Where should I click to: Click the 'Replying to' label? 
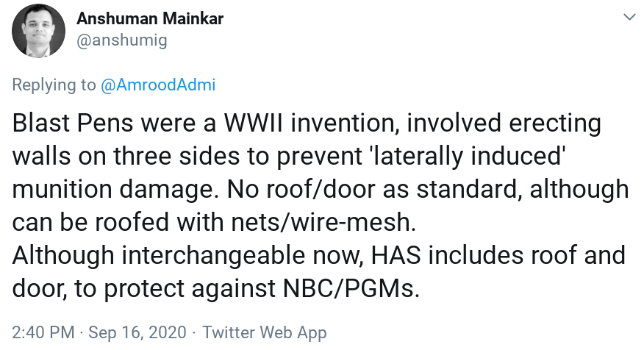(54, 85)
